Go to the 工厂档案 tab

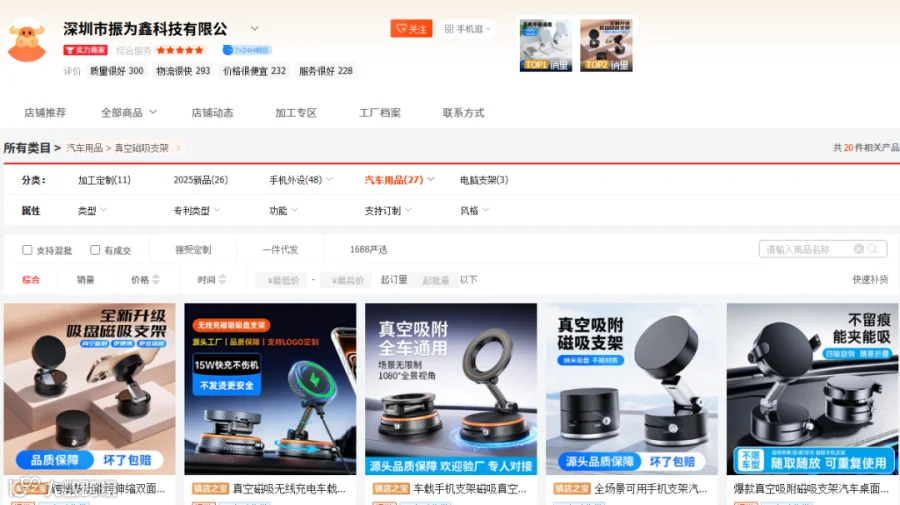point(379,113)
